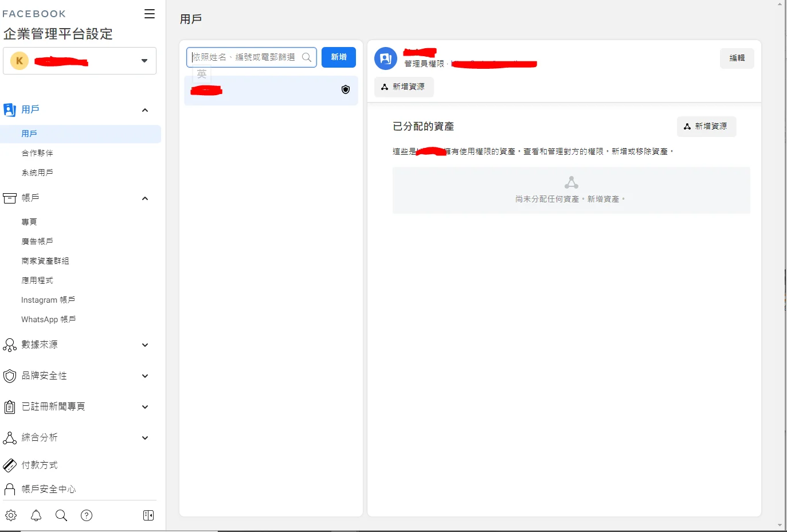Click the 已註冊新聞專頁 clipboard icon
787x532 pixels.
tap(10, 406)
